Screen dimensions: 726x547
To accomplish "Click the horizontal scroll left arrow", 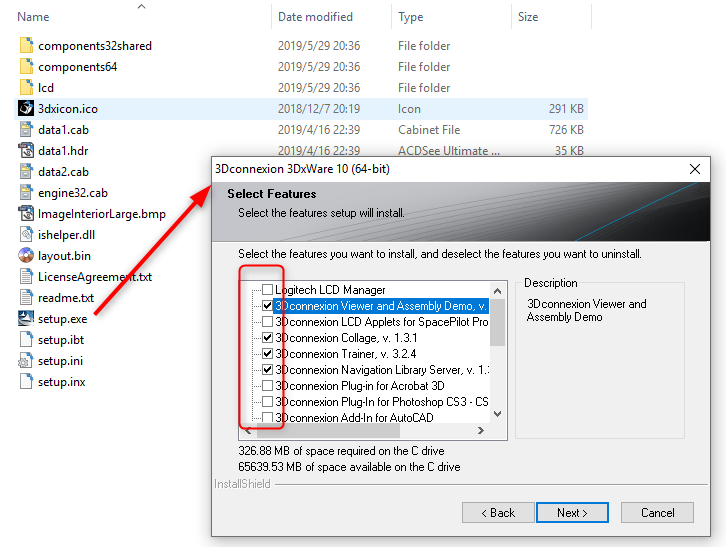I will (x=248, y=430).
